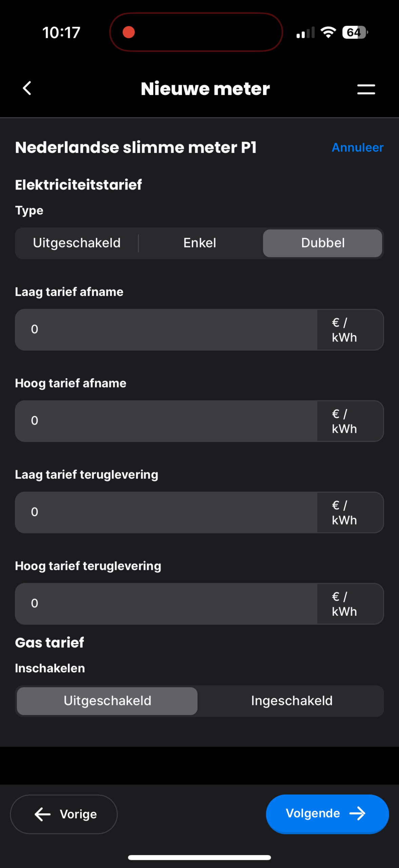Focus the Hoog tarief afname field
The height and width of the screenshot is (868, 399).
tap(166, 421)
